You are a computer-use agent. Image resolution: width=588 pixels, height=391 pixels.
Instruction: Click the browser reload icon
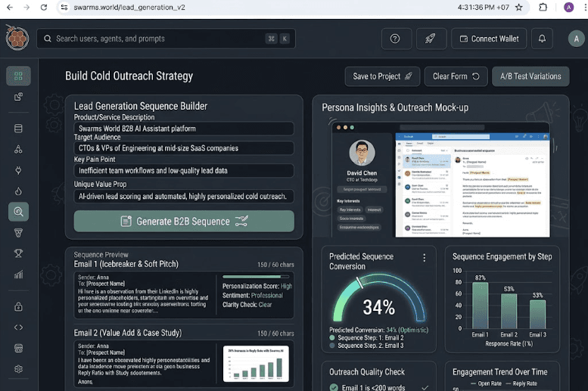44,7
